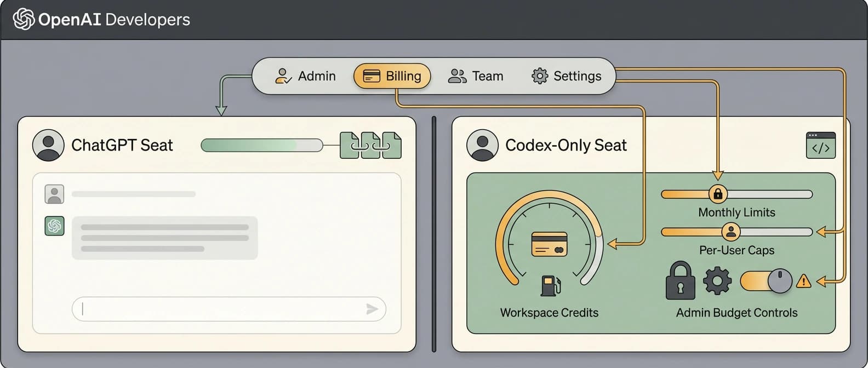The height and width of the screenshot is (368, 868).
Task: Click the code window icon in Codex-Only Seat
Action: 821,145
